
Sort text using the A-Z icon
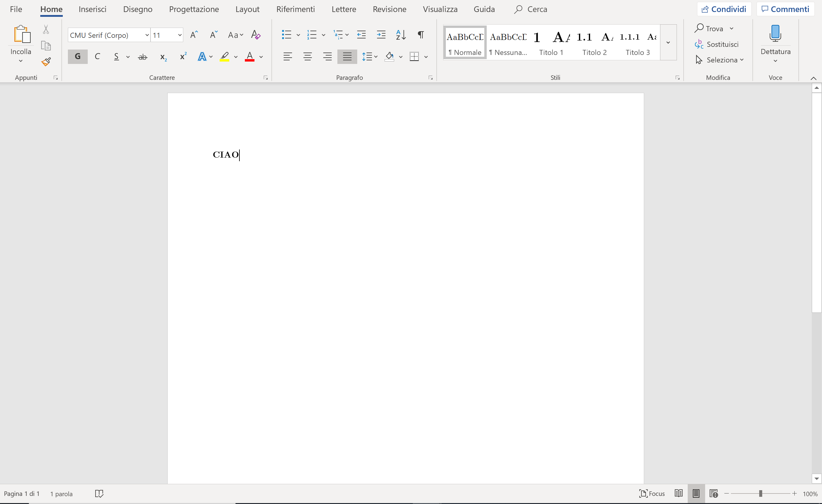click(x=401, y=35)
